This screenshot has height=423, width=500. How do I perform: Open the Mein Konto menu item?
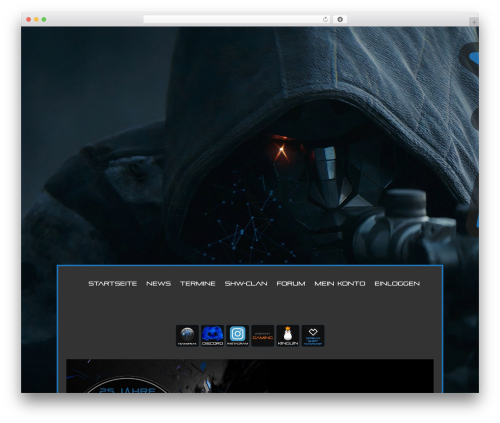pyautogui.click(x=340, y=284)
